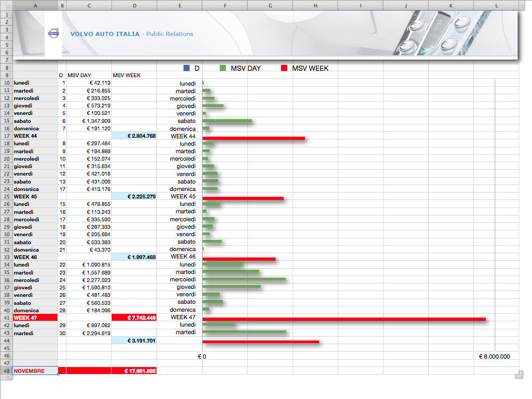The height and width of the screenshot is (399, 532).
Task: Select column D header
Action: 134,5
